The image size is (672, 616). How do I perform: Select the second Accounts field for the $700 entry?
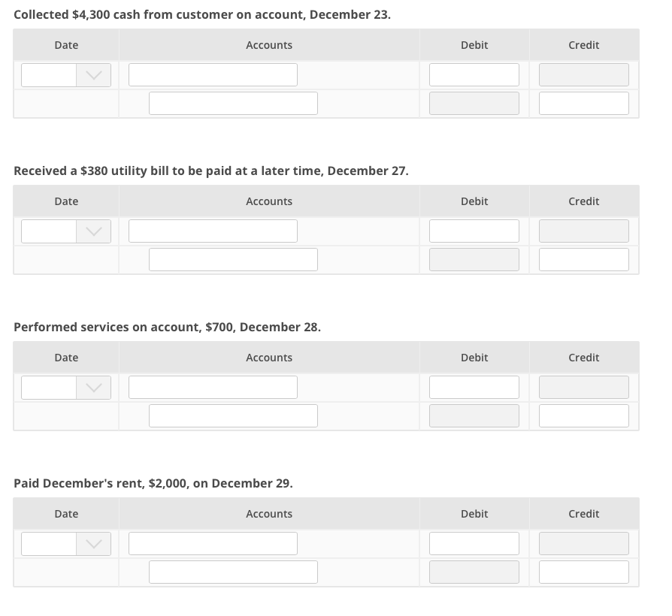tap(233, 415)
